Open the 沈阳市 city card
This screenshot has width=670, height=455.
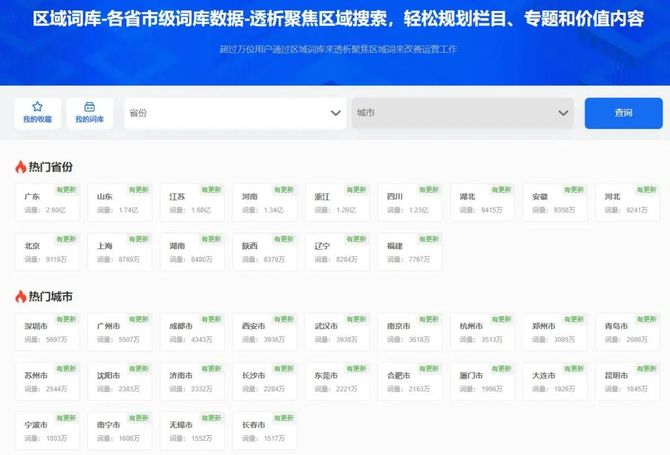(x=120, y=382)
